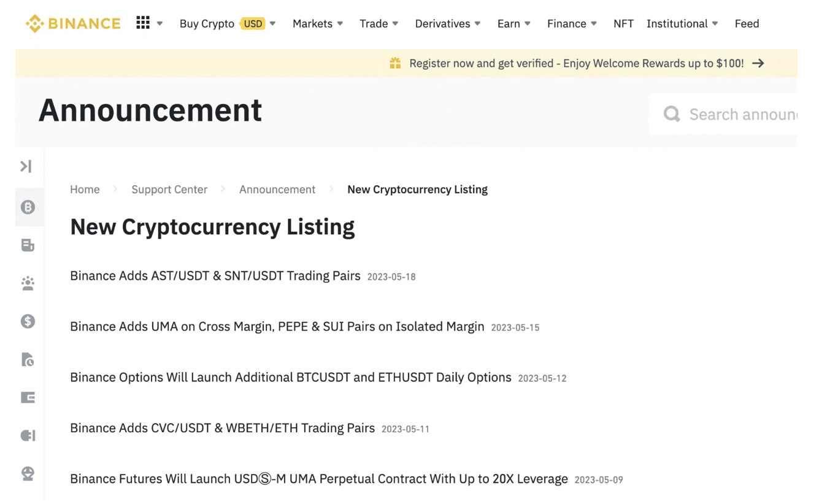The height and width of the screenshot is (504, 838).
Task: Go to Support Center breadcrumb
Action: point(169,189)
